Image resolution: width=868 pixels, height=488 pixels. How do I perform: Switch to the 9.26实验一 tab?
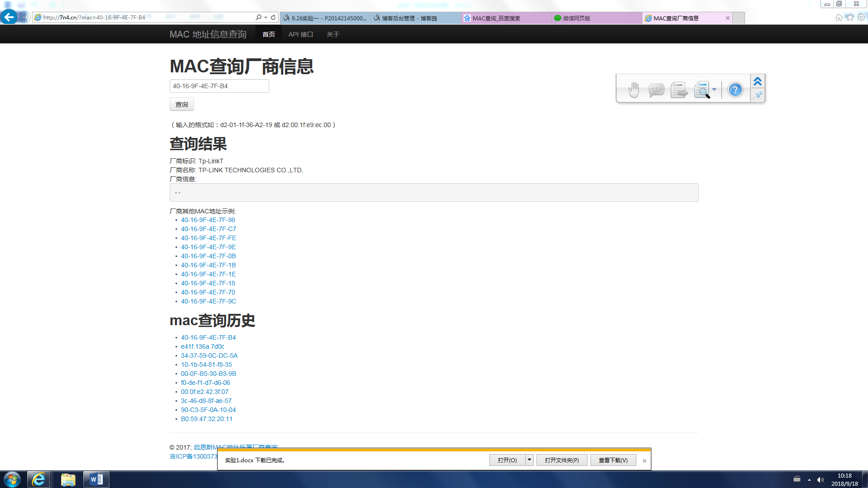click(325, 18)
